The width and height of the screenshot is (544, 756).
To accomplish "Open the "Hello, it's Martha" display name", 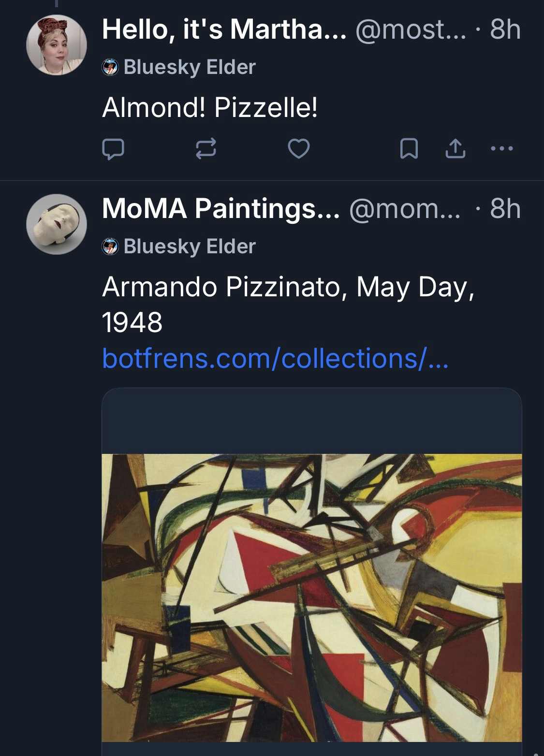I will (224, 30).
